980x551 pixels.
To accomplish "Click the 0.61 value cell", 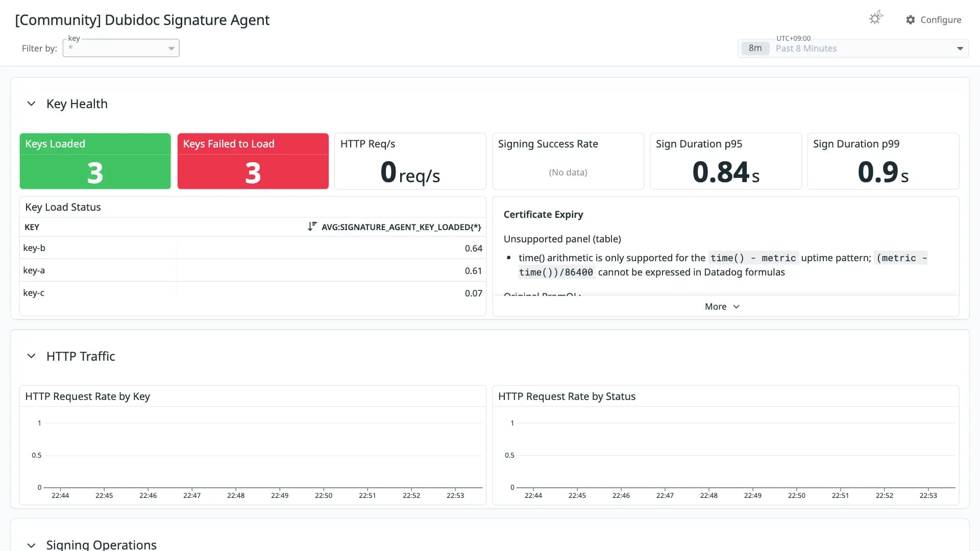I will coord(473,271).
